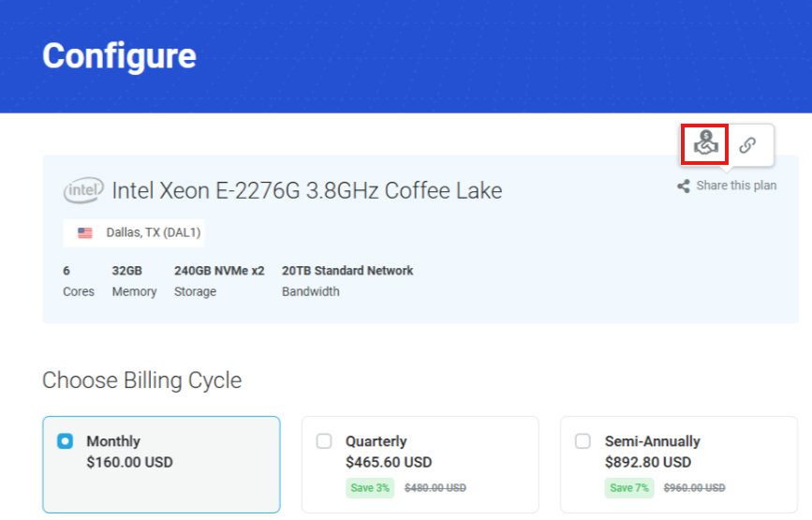This screenshot has width=812, height=520.
Task: Click the Save 7% badge
Action: 628,487
